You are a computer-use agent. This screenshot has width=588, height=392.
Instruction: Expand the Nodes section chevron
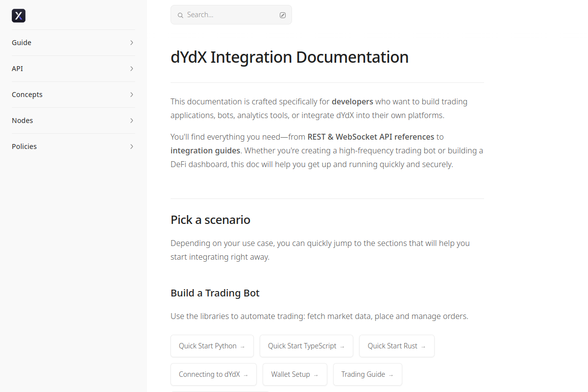131,121
